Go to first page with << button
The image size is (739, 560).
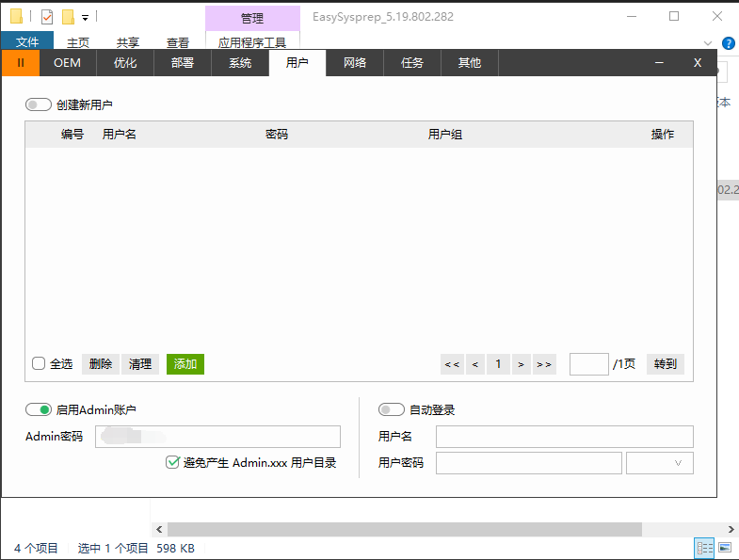coord(452,364)
